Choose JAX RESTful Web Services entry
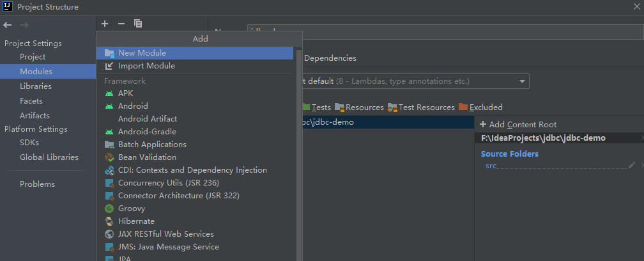The image size is (644, 261). (x=195, y=234)
